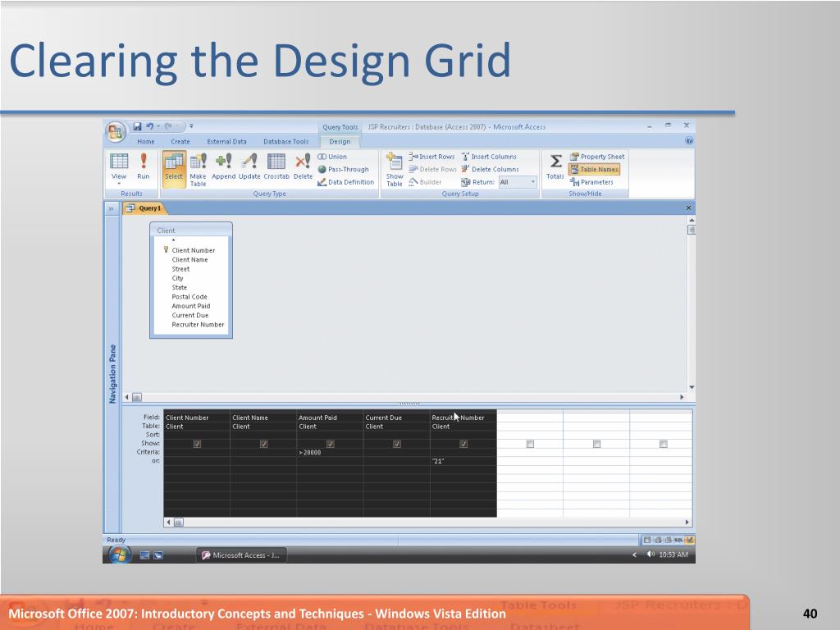Open the View button

(x=119, y=167)
